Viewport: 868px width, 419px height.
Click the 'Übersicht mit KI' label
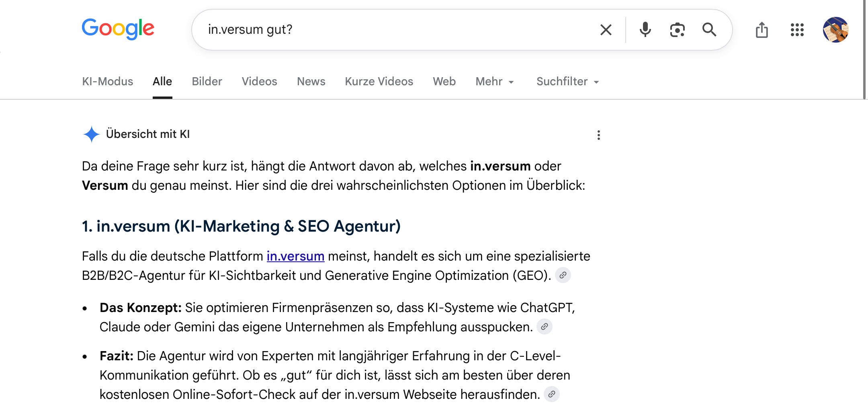[x=148, y=134]
